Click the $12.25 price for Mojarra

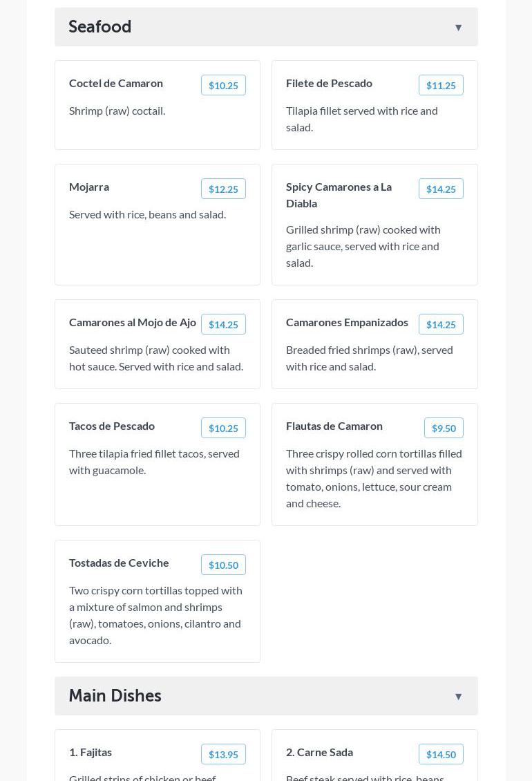[x=223, y=189]
